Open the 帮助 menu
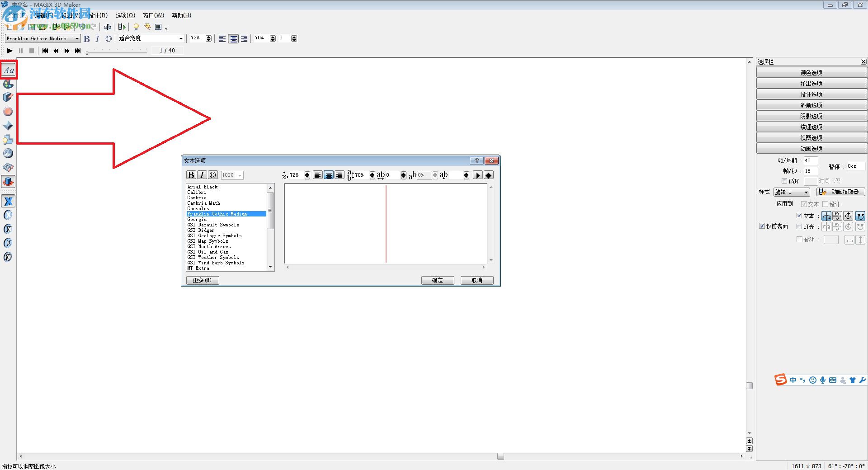Screen dimensions: 868x470 pos(181,15)
